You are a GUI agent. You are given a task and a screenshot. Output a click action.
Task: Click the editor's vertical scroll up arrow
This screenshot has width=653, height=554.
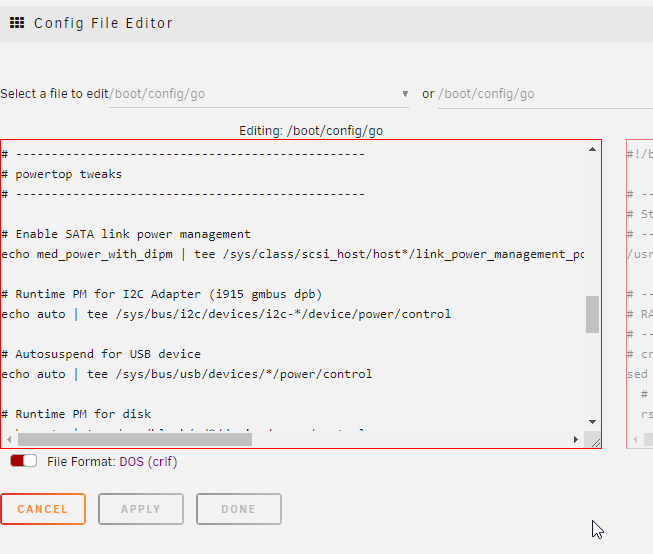pyautogui.click(x=592, y=149)
